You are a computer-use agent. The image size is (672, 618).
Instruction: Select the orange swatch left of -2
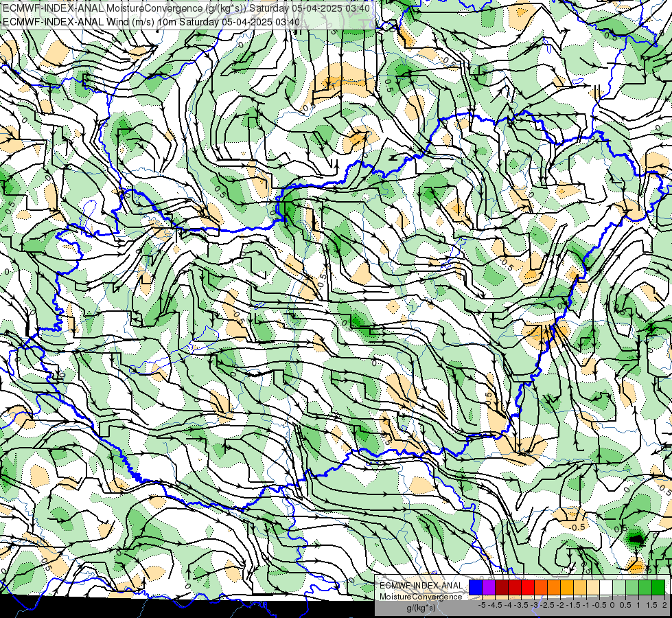click(554, 587)
